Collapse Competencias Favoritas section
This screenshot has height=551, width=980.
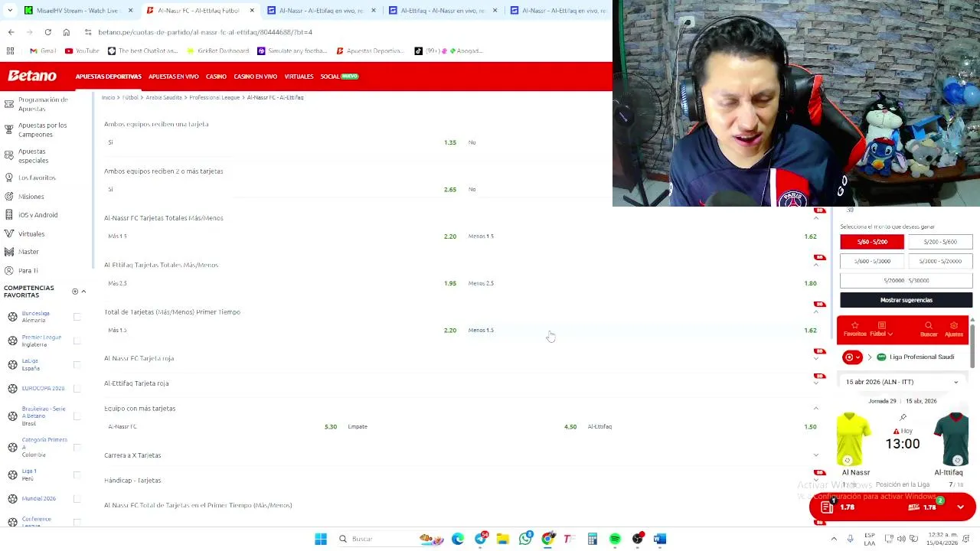point(83,292)
